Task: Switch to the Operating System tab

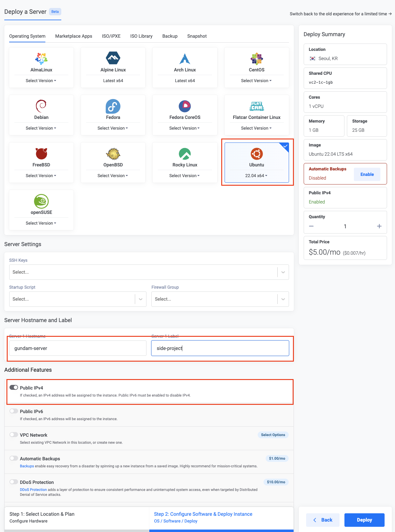Action: click(27, 36)
